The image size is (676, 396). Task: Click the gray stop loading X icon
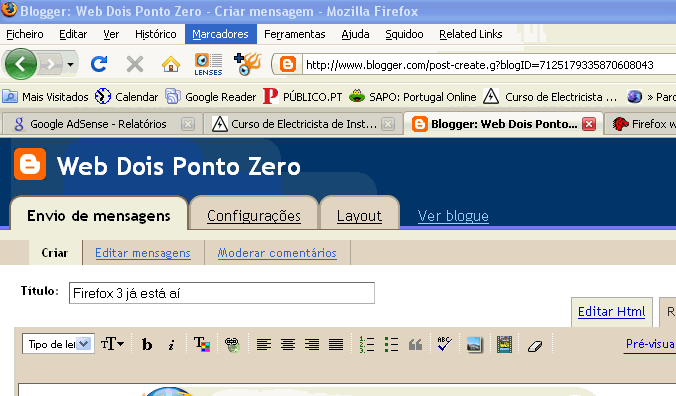coord(135,65)
